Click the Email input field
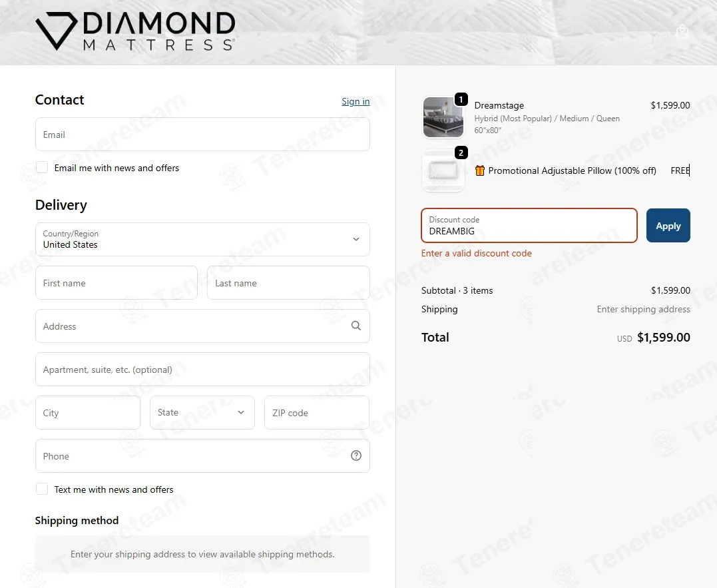 coord(202,135)
